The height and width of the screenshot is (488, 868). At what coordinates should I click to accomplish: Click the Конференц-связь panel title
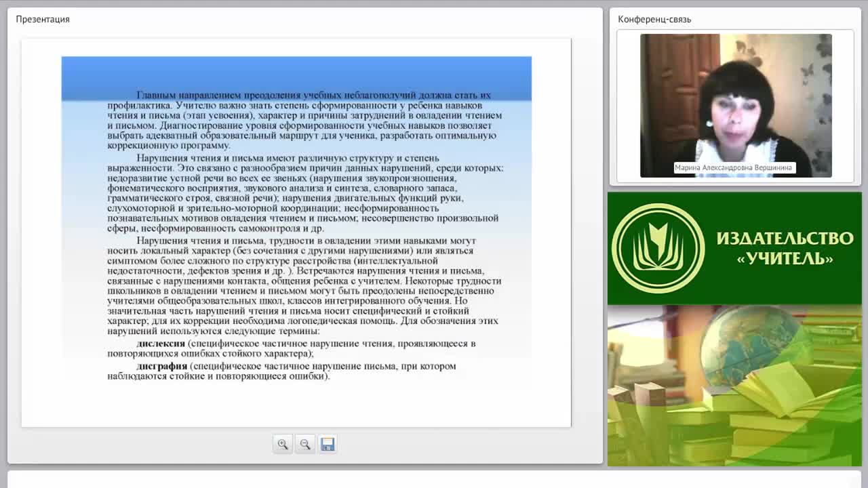point(654,19)
